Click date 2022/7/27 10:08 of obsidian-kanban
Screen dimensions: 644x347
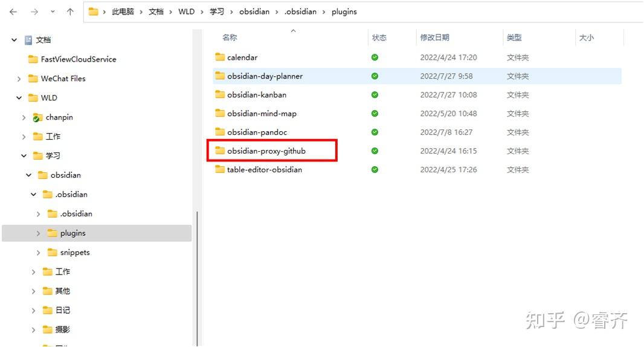pos(448,94)
